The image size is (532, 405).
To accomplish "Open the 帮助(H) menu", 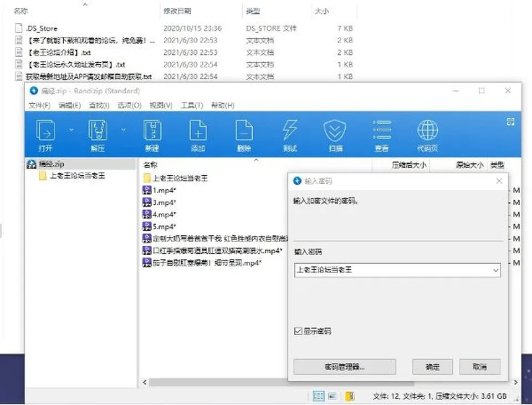I will (x=223, y=105).
